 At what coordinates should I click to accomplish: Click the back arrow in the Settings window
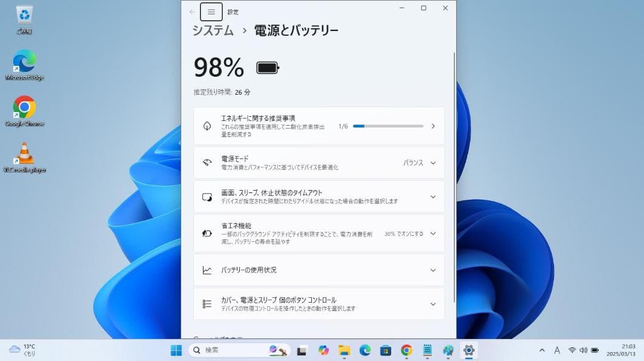(191, 11)
